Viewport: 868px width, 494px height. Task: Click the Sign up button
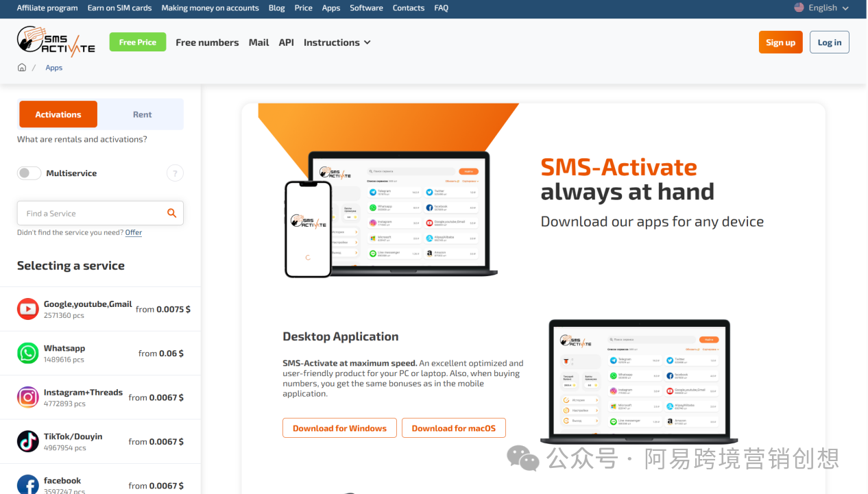[x=780, y=42]
